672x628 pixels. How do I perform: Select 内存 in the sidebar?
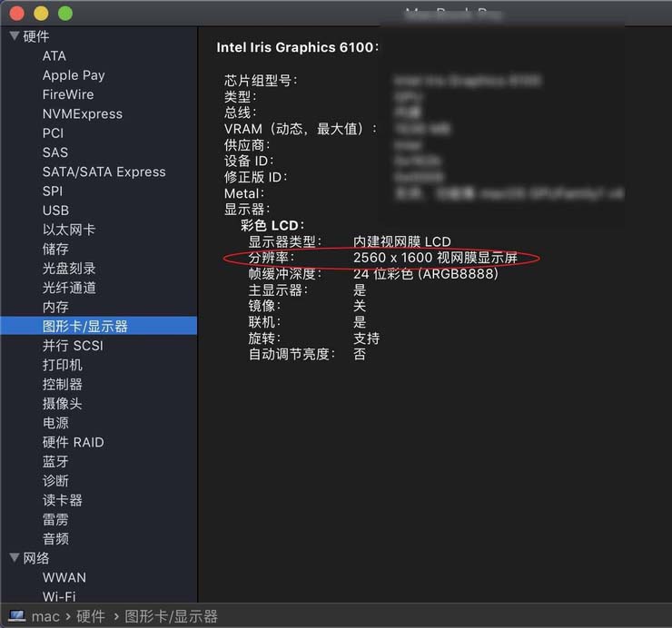pos(55,307)
